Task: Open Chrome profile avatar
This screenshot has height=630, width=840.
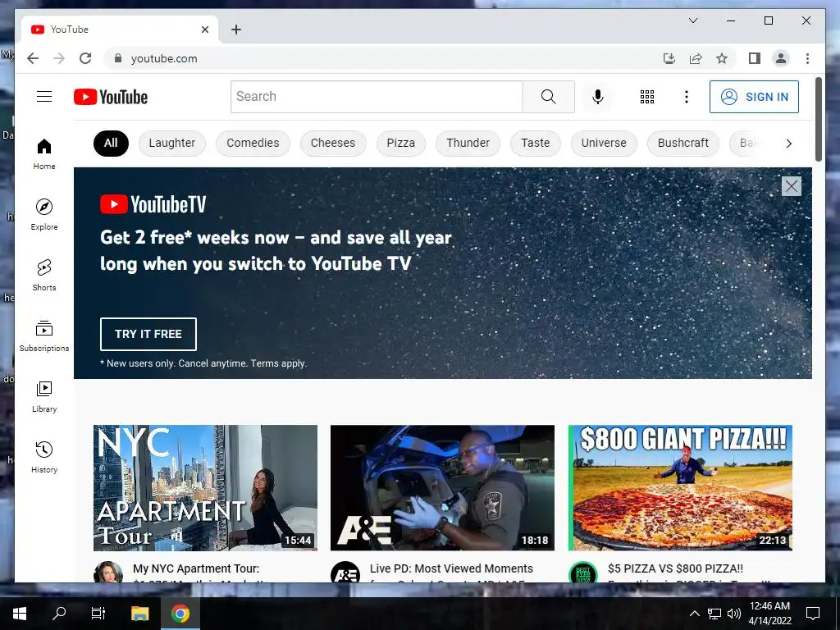Action: pos(781,58)
